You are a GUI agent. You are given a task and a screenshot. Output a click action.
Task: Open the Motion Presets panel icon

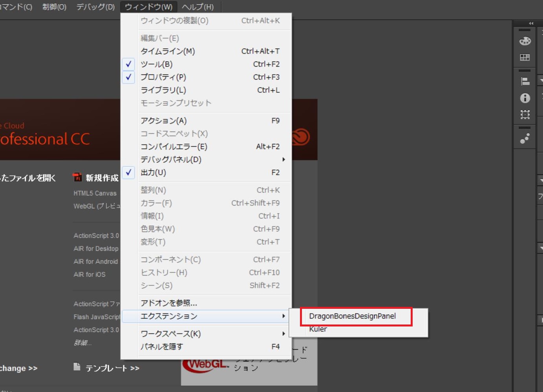tap(525, 139)
